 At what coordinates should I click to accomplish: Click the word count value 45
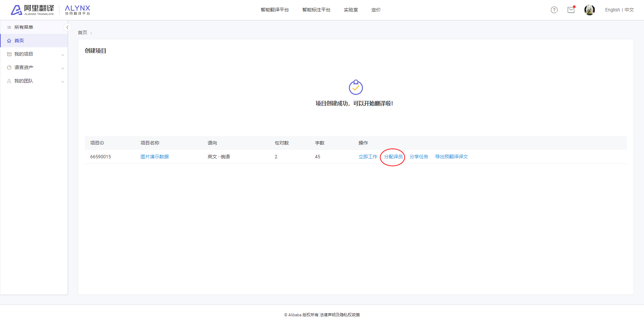[x=318, y=157]
